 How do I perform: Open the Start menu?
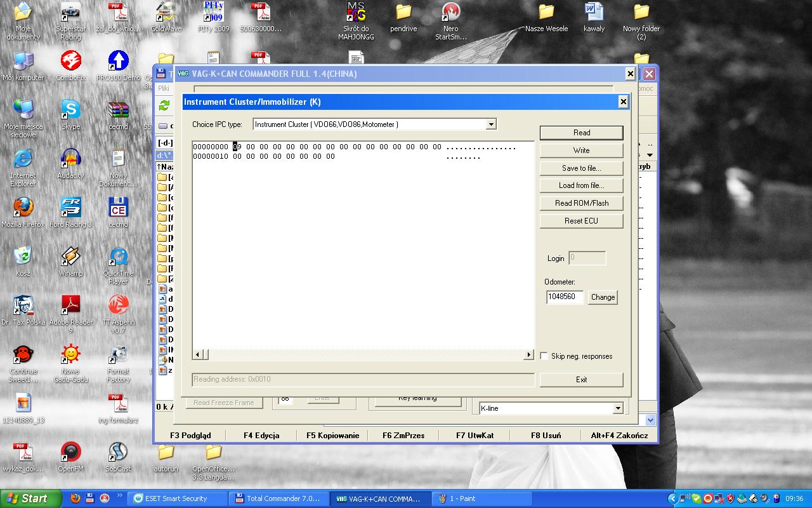tap(30, 498)
